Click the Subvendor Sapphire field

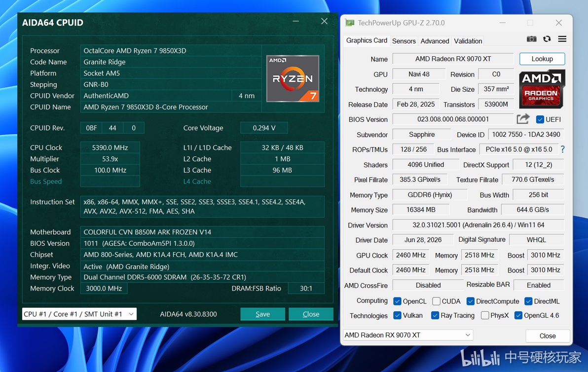[x=422, y=134]
